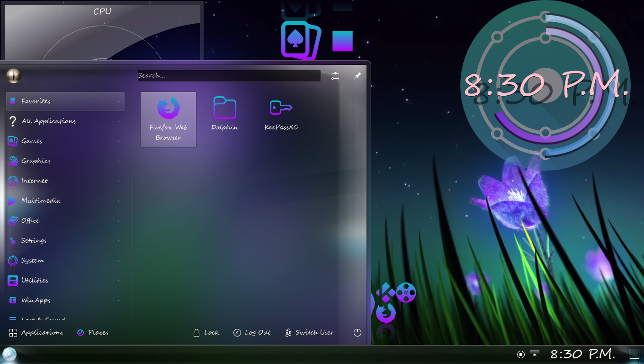
Task: Launch Firefox from the desktop dock
Action: coord(386,313)
